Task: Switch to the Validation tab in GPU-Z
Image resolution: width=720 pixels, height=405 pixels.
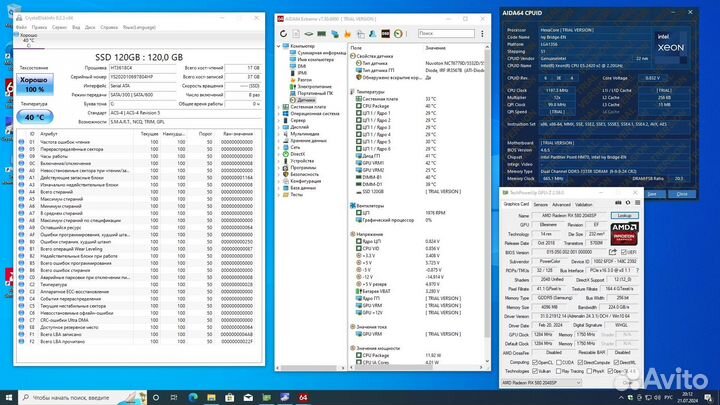Action: coord(584,205)
